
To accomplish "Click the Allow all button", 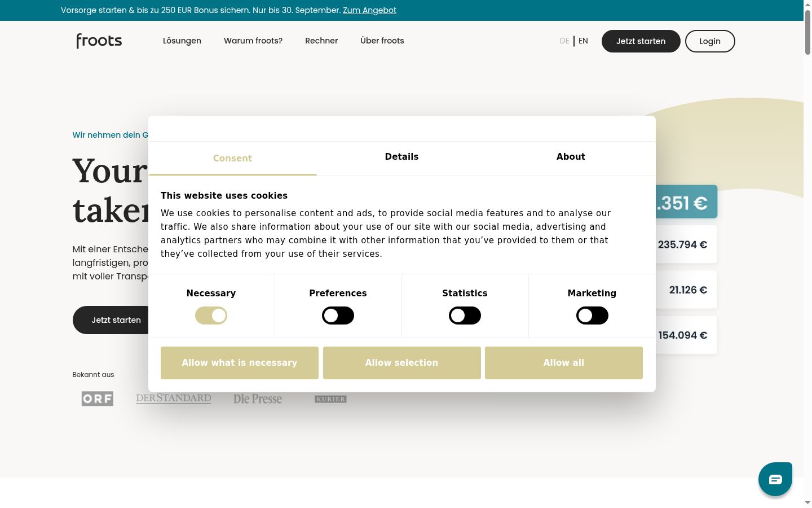I will (x=564, y=363).
